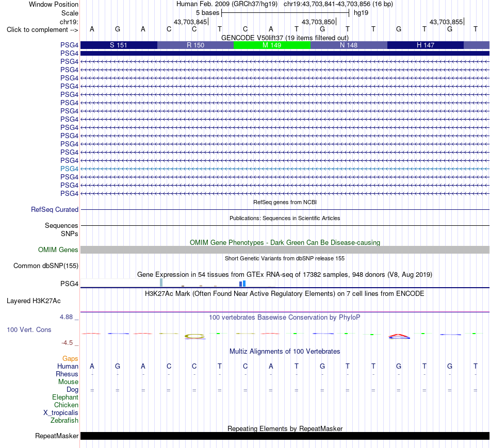Image resolution: width=490 pixels, height=448 pixels.
Task: Click the S 151 codon block
Action: pyautogui.click(x=119, y=45)
